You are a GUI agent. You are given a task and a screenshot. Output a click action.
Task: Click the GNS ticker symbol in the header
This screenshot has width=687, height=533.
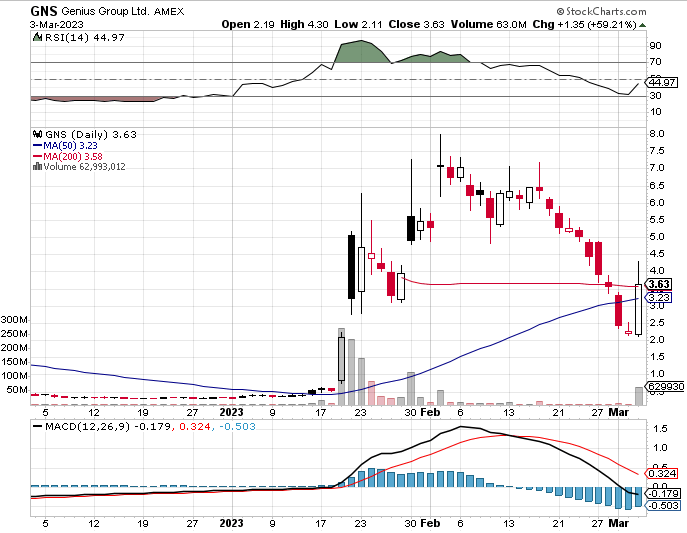(44, 11)
